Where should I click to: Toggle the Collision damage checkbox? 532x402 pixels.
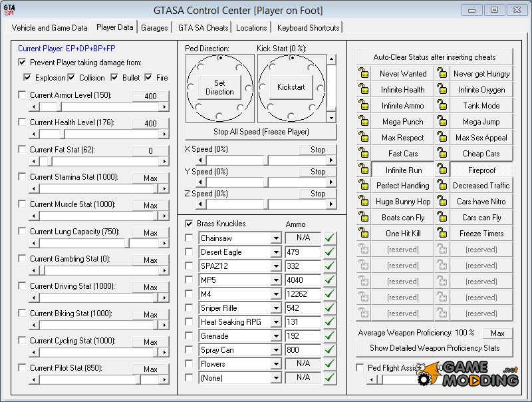71,77
